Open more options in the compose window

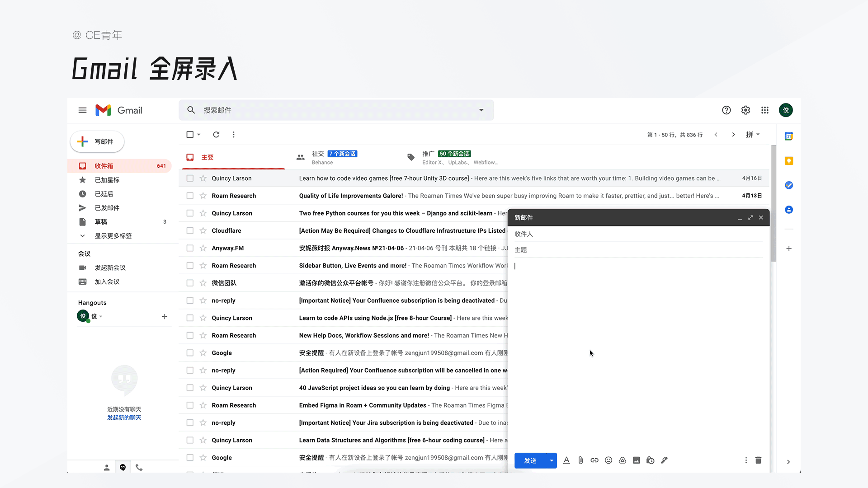click(746, 460)
